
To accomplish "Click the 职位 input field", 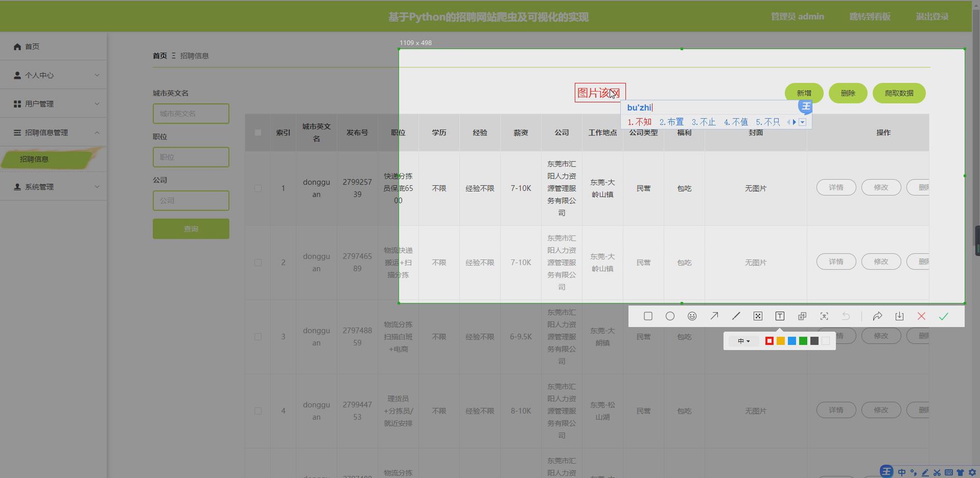I will 191,157.
